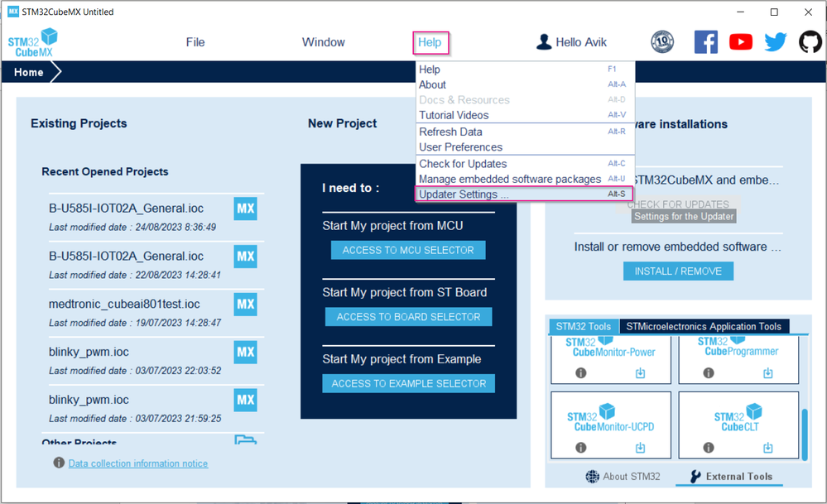Open the STM32CubeCLT tool card
The width and height of the screenshot is (827, 504).
click(x=738, y=425)
